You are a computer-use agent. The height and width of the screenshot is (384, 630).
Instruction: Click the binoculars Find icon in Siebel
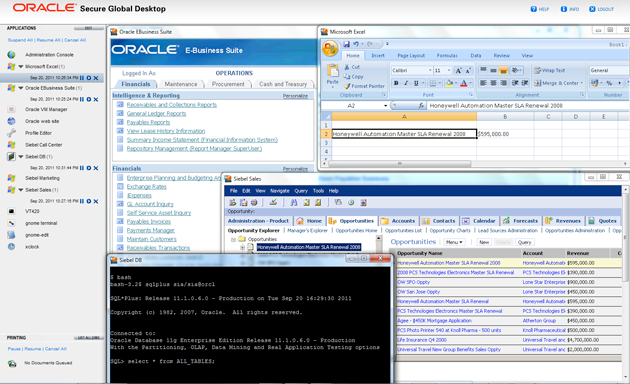point(294,203)
